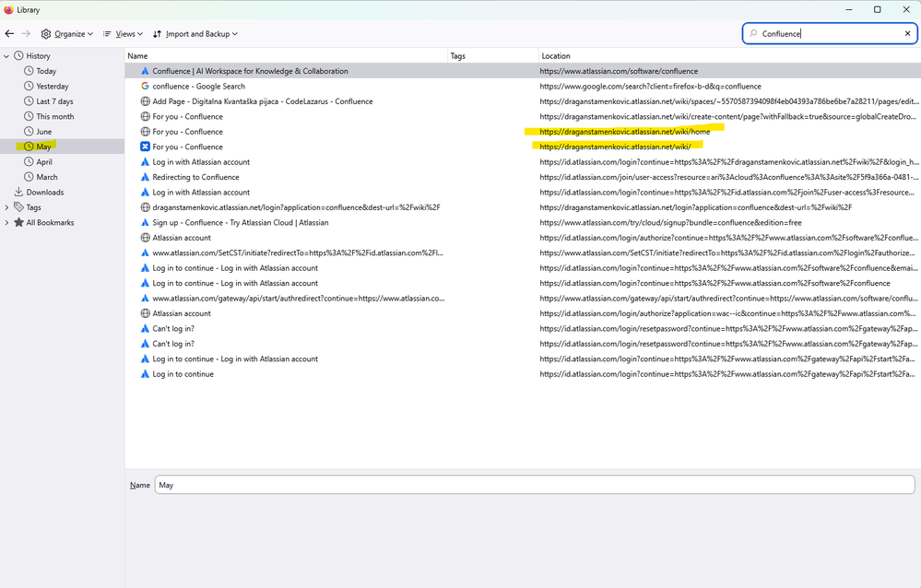This screenshot has width=921, height=588.
Task: Click the atlassian.com/software/confluence location
Action: 619,71
